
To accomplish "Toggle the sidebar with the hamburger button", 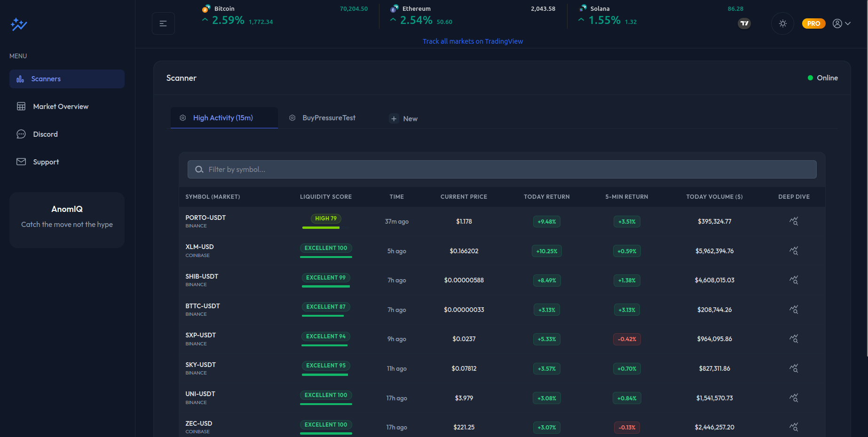I will click(x=163, y=23).
